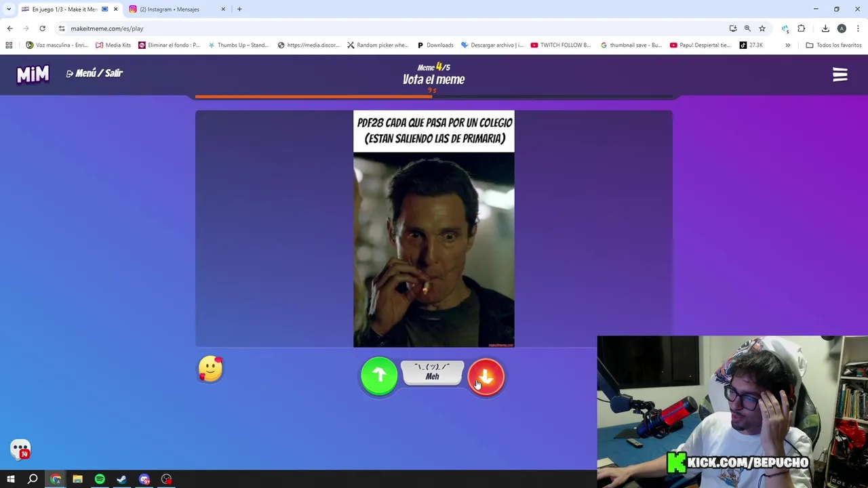This screenshot has height=488, width=868.
Task: Open the Chrome profile avatar
Action: (x=842, y=28)
